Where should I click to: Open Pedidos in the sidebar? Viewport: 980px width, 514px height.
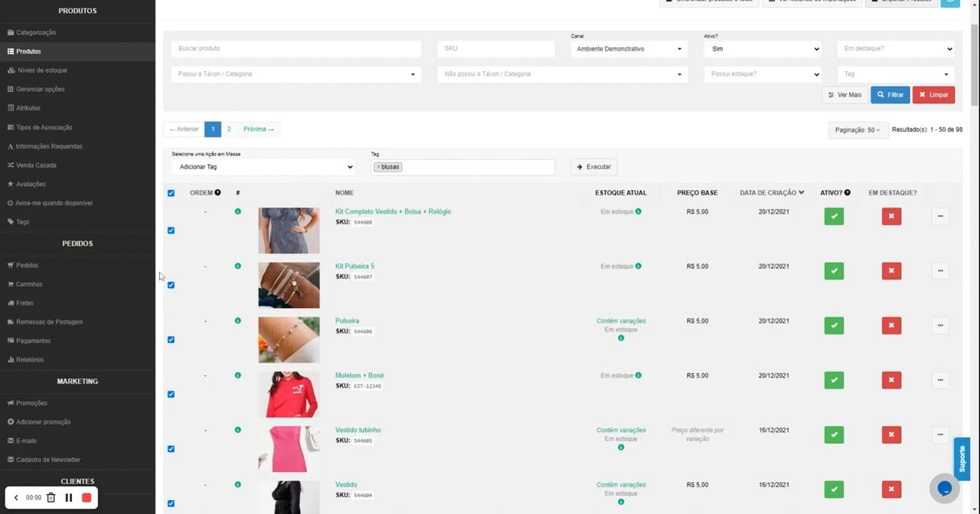[27, 265]
